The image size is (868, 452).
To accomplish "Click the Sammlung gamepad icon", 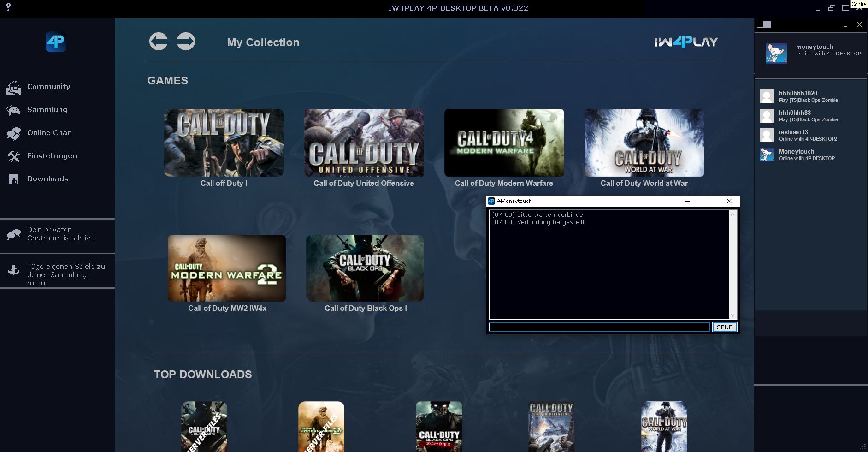I will coord(14,110).
